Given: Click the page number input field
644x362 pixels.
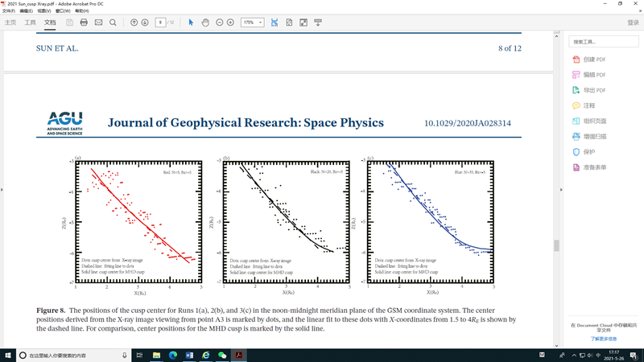Looking at the screenshot, I should click(160, 23).
